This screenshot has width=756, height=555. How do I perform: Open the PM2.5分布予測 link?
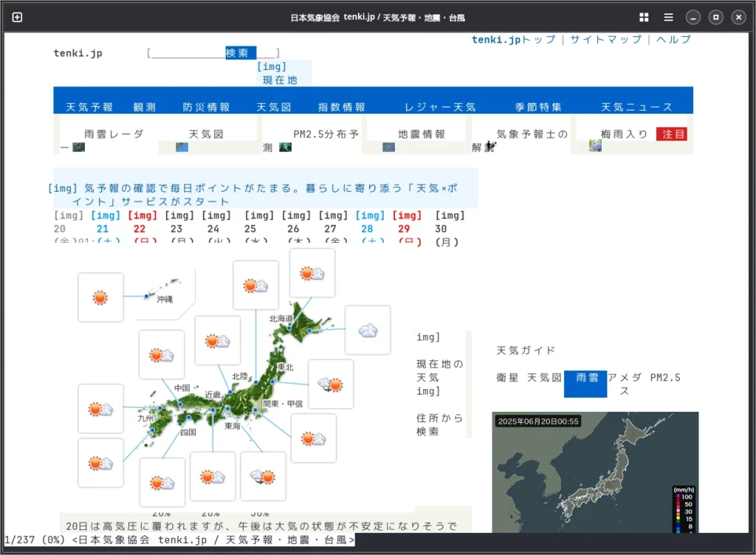tap(326, 134)
